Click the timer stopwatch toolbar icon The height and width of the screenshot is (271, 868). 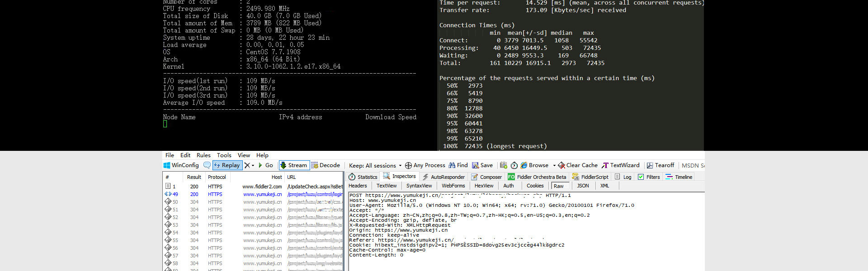[514, 165]
